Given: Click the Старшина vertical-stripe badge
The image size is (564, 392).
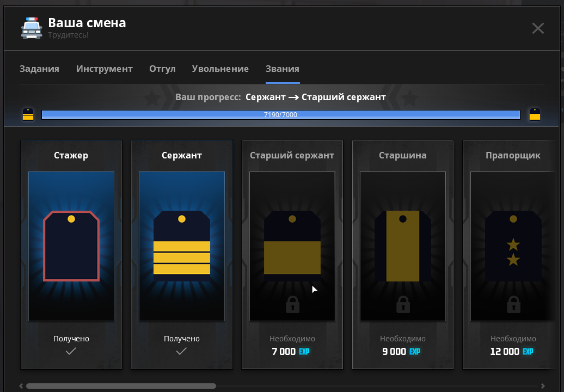Looking at the screenshot, I should pos(403,246).
